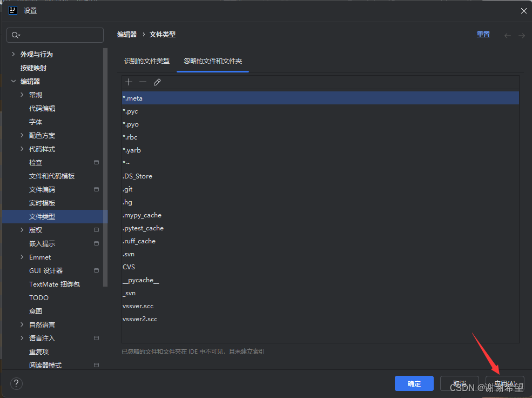The width and height of the screenshot is (532, 398).
Task: Click inside the settings search field
Action: coord(59,35)
